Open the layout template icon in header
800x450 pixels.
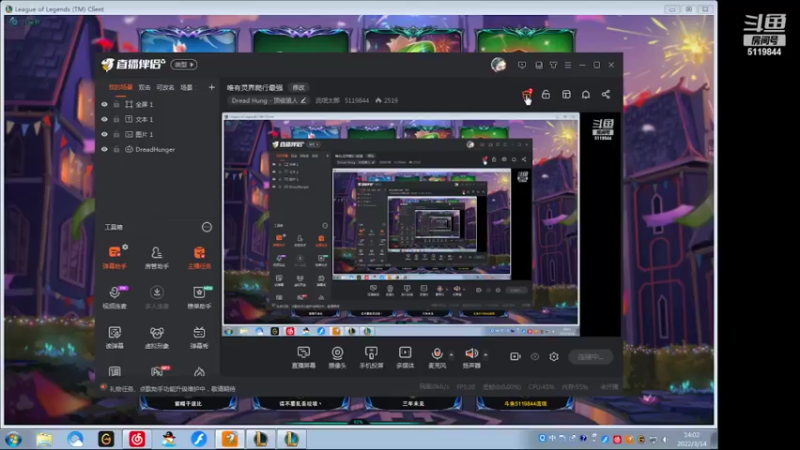point(566,94)
